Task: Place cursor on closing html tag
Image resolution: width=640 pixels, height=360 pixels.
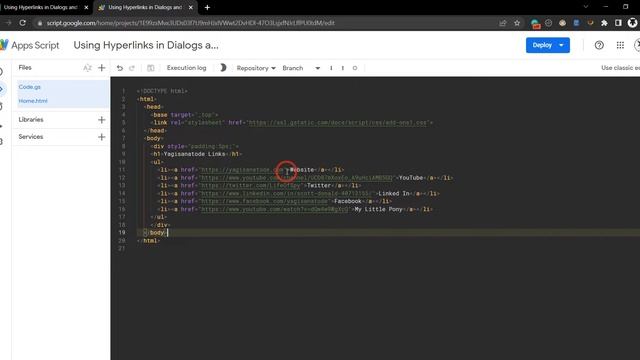Action: [149, 240]
